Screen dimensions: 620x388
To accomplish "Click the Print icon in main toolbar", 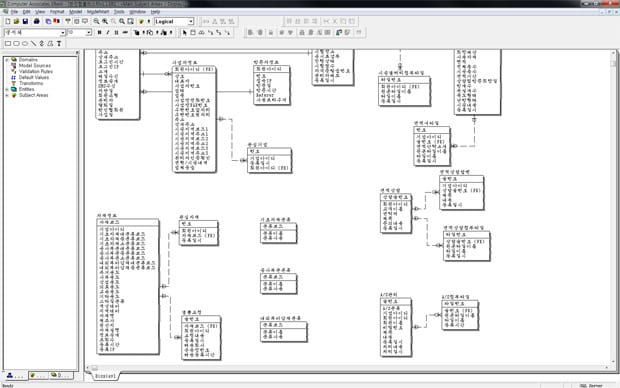I will [x=37, y=21].
